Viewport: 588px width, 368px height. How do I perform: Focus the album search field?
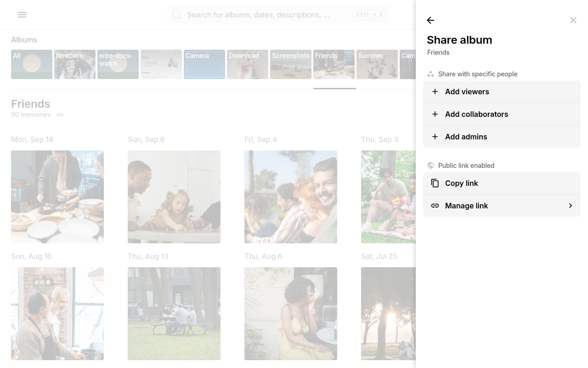(x=278, y=15)
